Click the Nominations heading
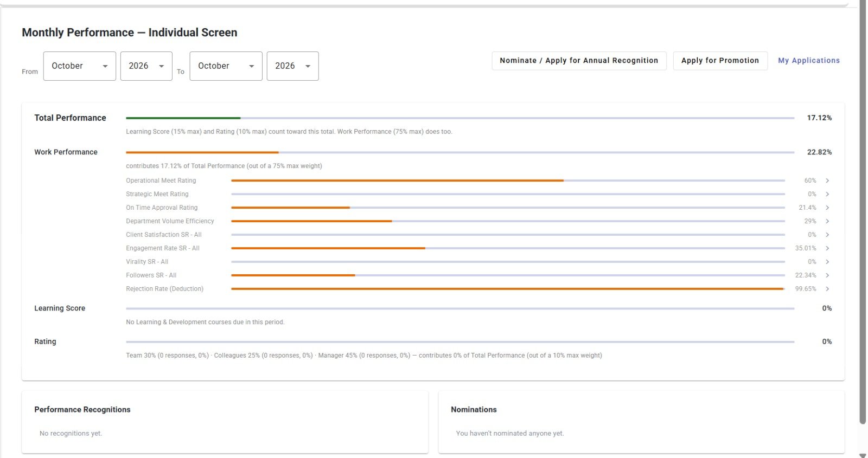Image resolution: width=868 pixels, height=458 pixels. point(474,410)
